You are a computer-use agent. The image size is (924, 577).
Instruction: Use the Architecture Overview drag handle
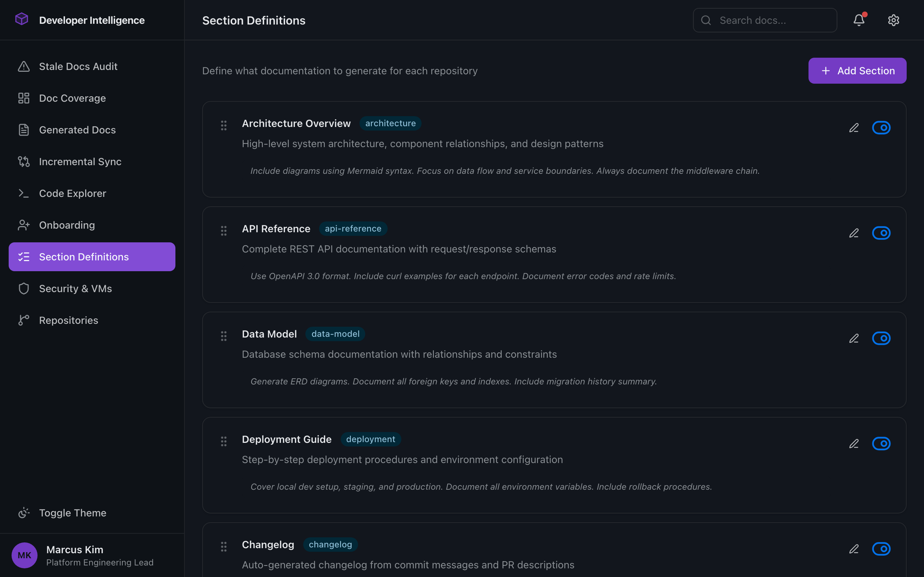pyautogui.click(x=224, y=125)
